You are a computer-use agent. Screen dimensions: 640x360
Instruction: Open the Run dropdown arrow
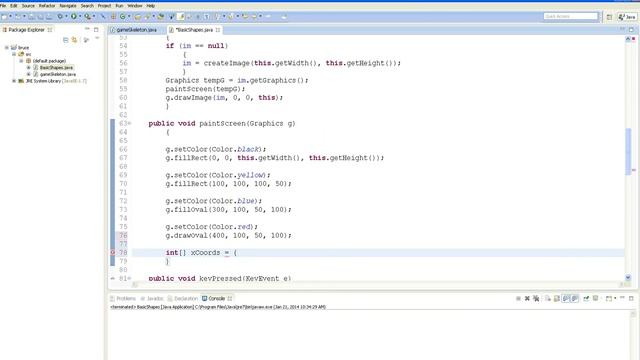pos(80,16)
